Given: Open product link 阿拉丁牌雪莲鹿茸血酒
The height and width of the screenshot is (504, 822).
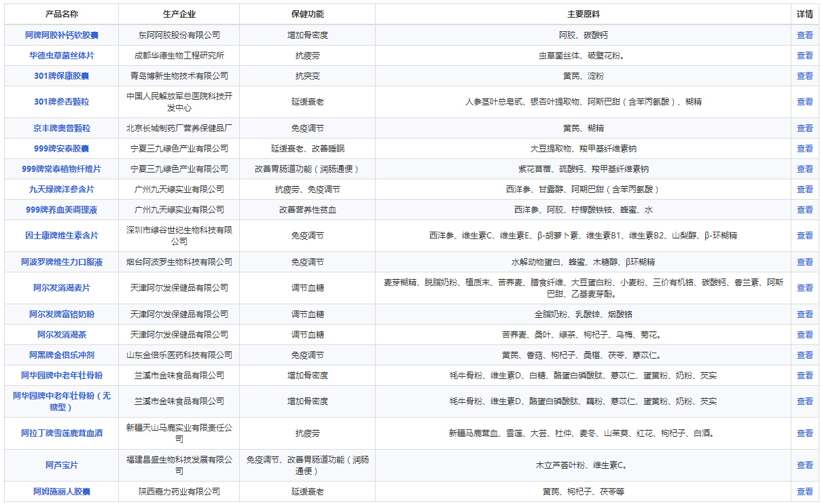Looking at the screenshot, I should point(62,433).
